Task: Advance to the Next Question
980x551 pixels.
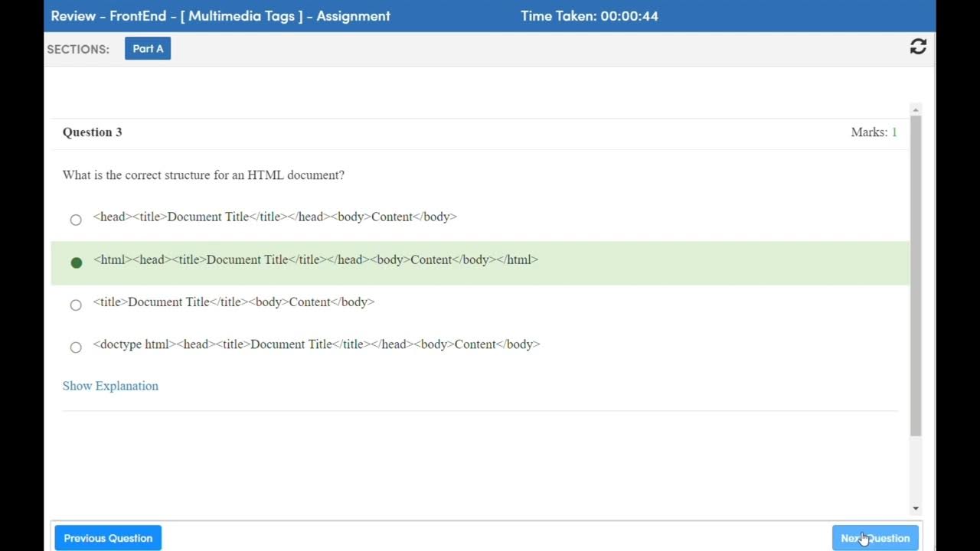Action: click(x=875, y=538)
